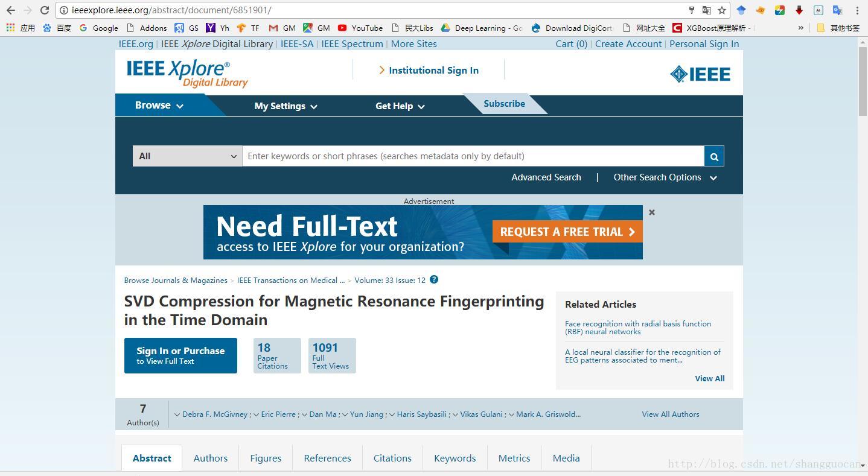Open the GS Google Scholar bookmark
The image size is (868, 476).
click(x=187, y=28)
